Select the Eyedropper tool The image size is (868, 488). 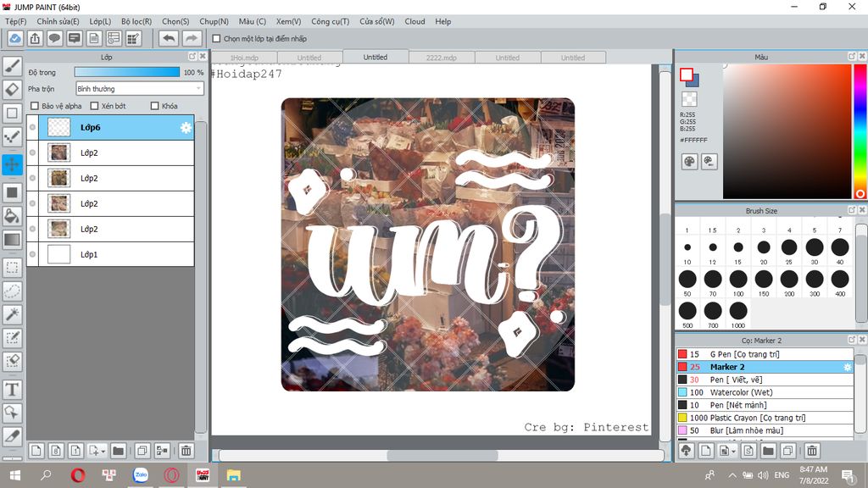(12, 436)
